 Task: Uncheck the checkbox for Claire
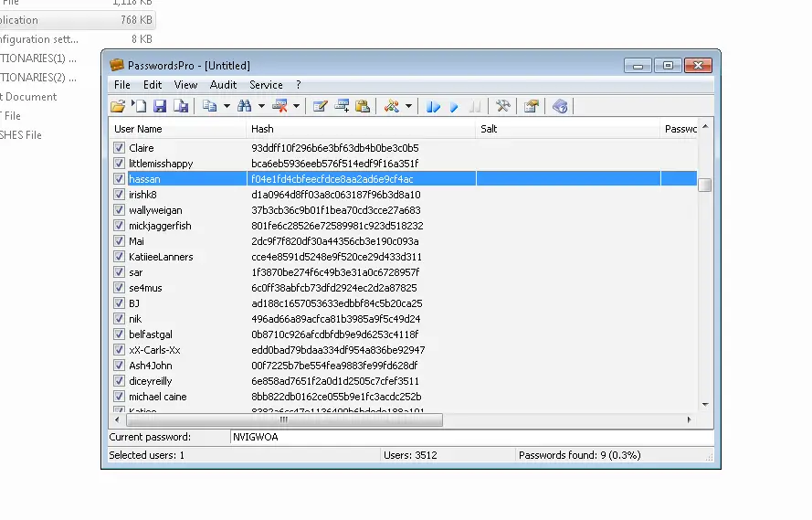(119, 148)
